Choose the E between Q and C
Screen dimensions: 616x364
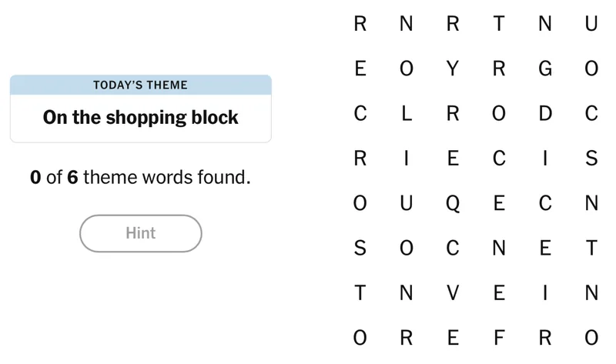click(x=499, y=204)
